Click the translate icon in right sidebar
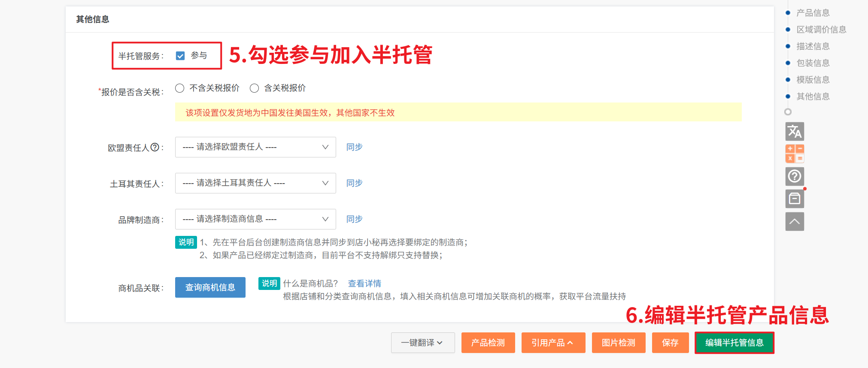The width and height of the screenshot is (868, 368). click(x=794, y=131)
